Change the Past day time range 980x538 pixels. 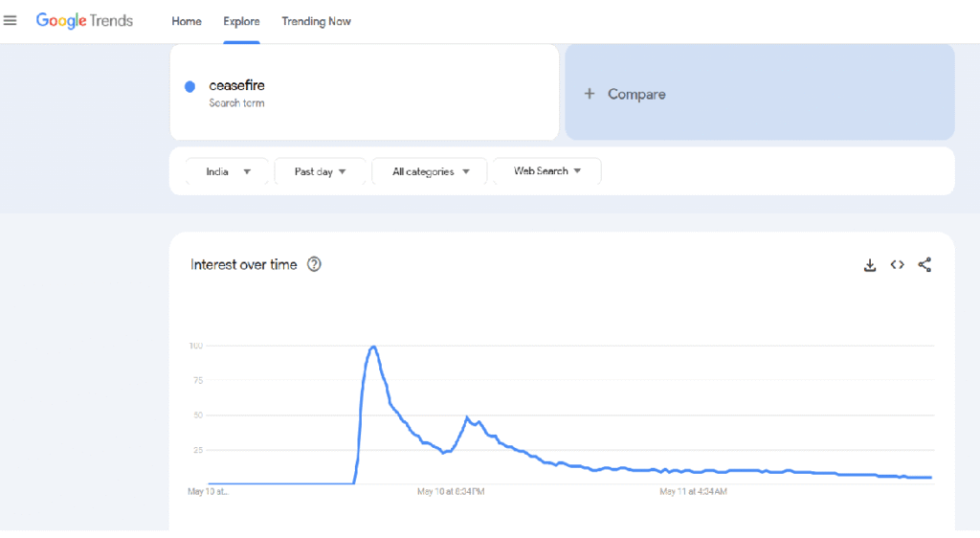pyautogui.click(x=320, y=171)
